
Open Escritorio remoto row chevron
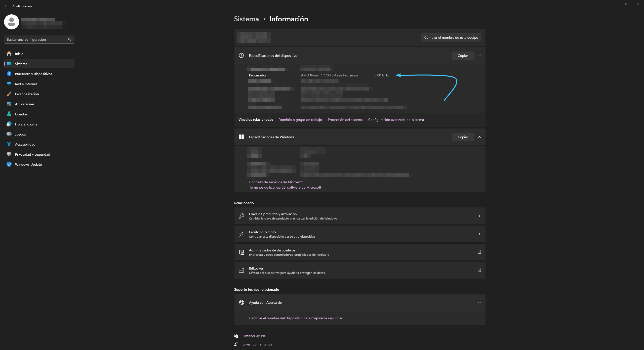tap(479, 234)
